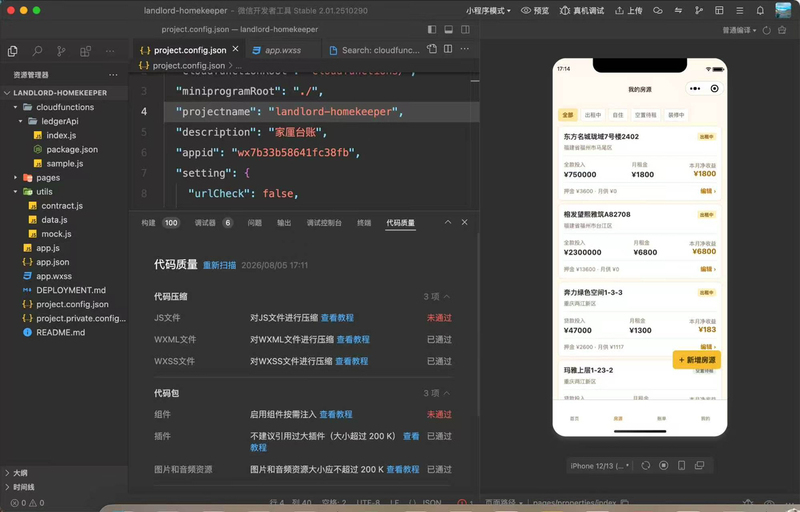Click the 预览 preview eye button

pos(535,11)
